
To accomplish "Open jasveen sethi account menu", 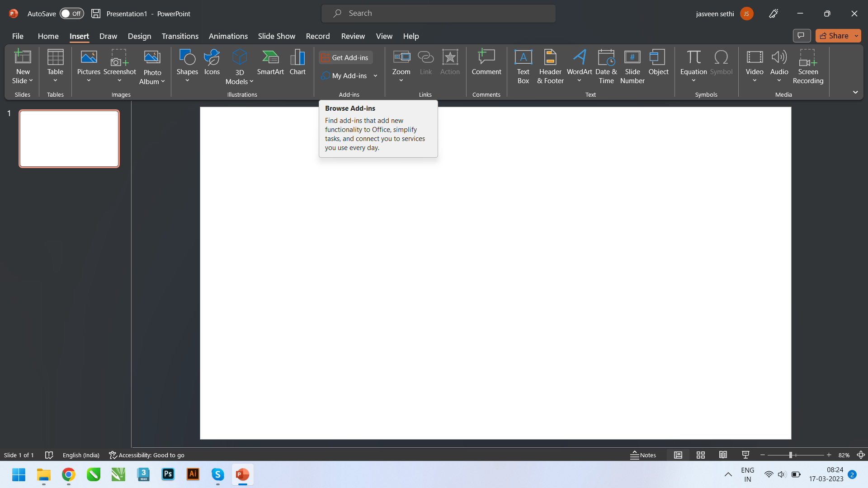I will 724,14.
